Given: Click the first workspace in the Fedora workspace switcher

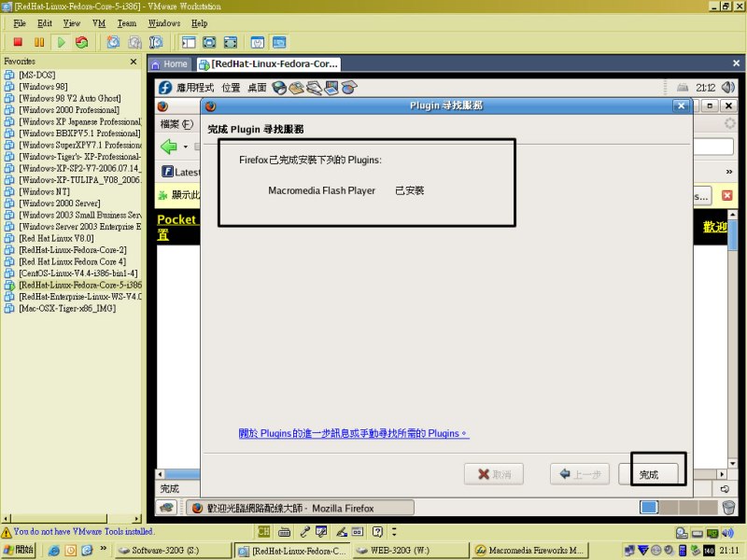Looking at the screenshot, I should point(649,508).
